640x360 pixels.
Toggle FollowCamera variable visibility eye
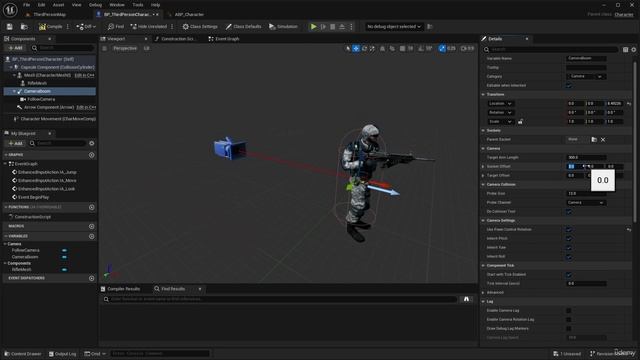pyautogui.click(x=64, y=250)
